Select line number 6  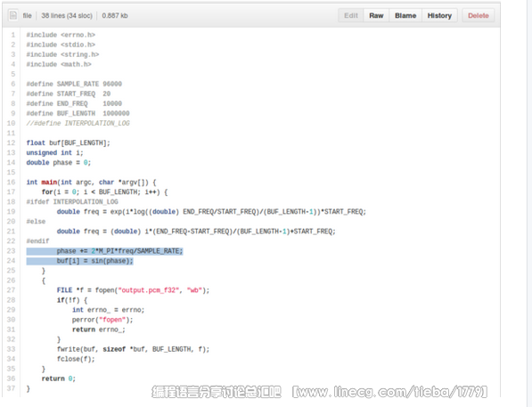point(13,84)
